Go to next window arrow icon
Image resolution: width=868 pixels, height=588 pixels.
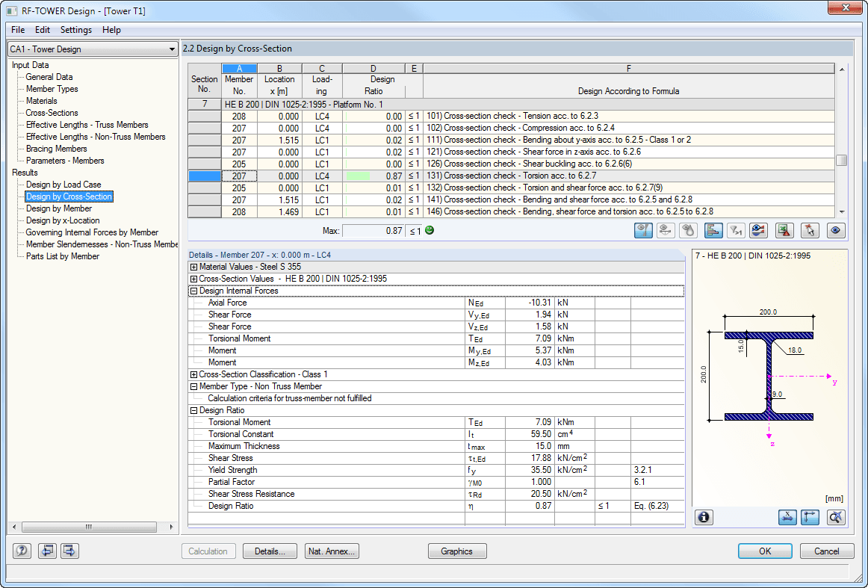tap(69, 551)
